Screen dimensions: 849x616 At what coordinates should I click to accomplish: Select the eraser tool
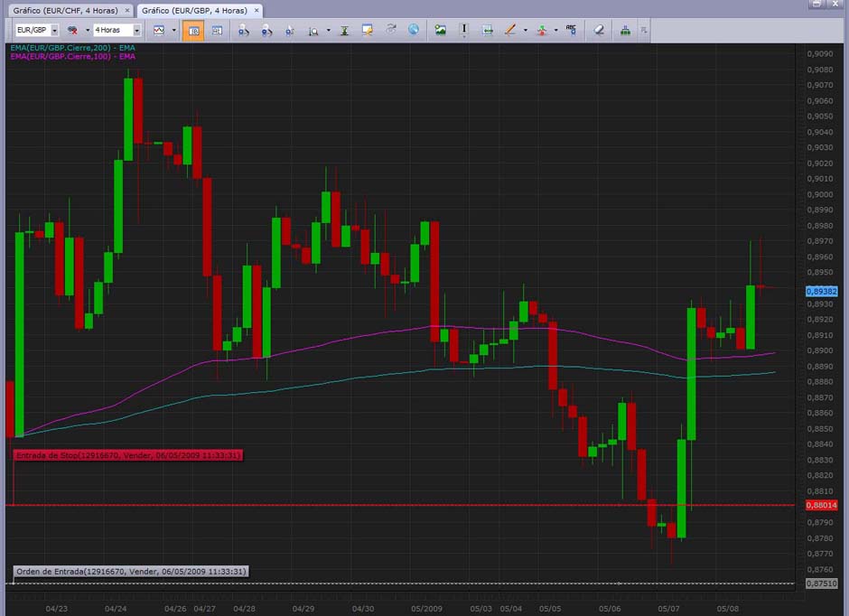599,30
